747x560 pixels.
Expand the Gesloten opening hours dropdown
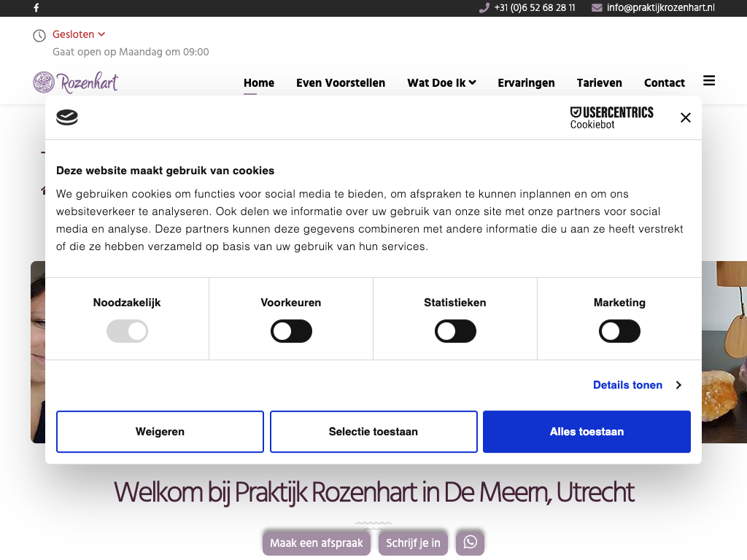pyautogui.click(x=79, y=34)
